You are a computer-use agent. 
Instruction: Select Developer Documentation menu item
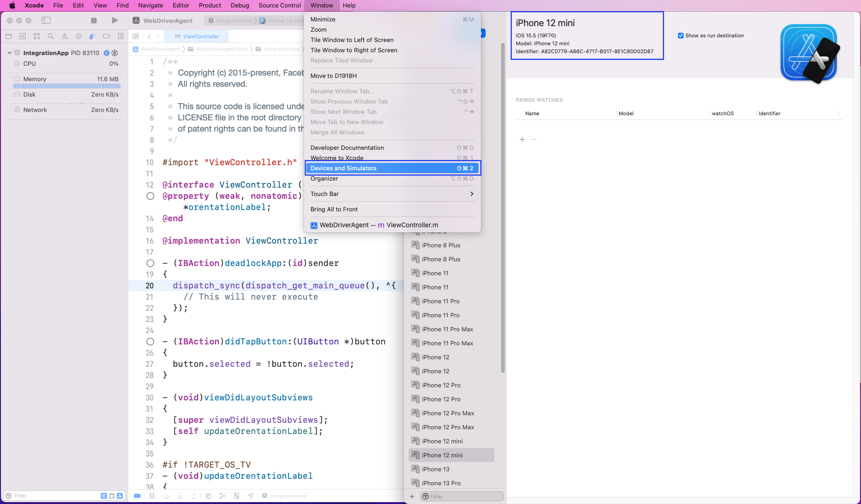click(x=392, y=148)
